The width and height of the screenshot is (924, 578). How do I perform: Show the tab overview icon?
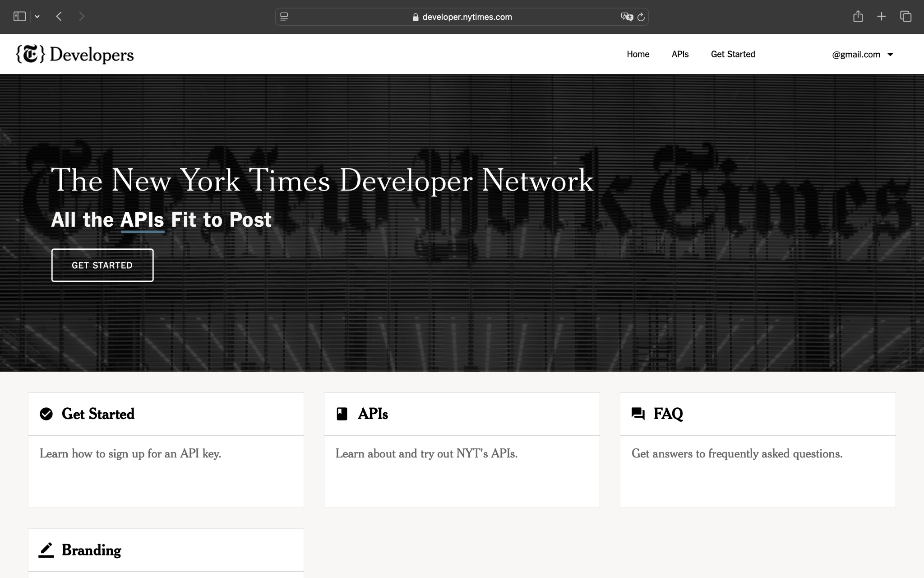click(x=906, y=17)
